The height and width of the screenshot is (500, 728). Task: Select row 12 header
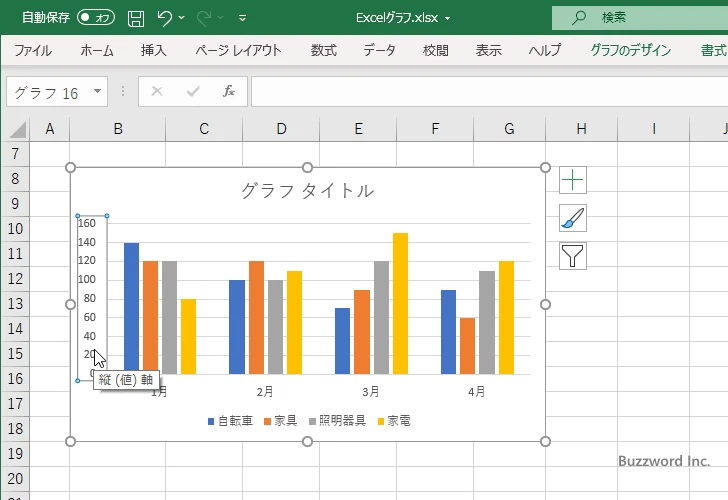click(x=15, y=279)
